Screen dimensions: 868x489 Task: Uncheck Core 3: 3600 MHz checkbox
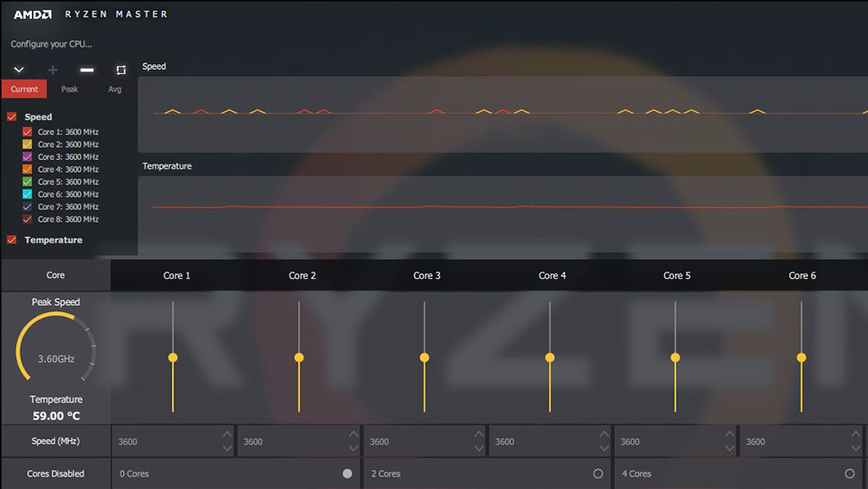27,156
